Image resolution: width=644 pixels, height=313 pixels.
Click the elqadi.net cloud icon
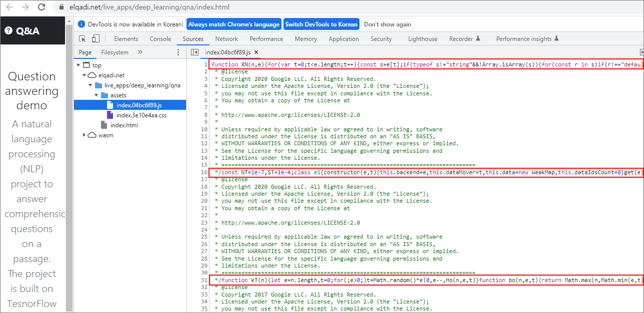(x=92, y=75)
